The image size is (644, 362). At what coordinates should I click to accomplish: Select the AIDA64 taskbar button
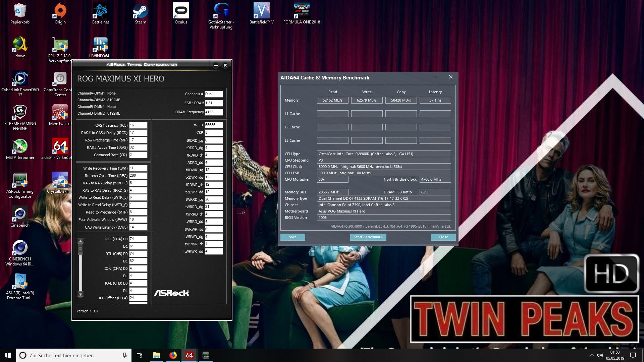(189, 355)
